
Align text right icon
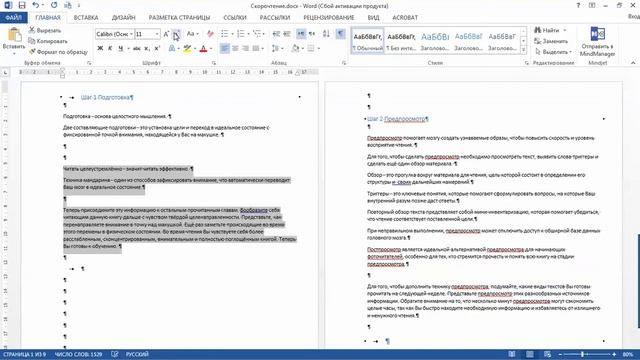pos(245,49)
